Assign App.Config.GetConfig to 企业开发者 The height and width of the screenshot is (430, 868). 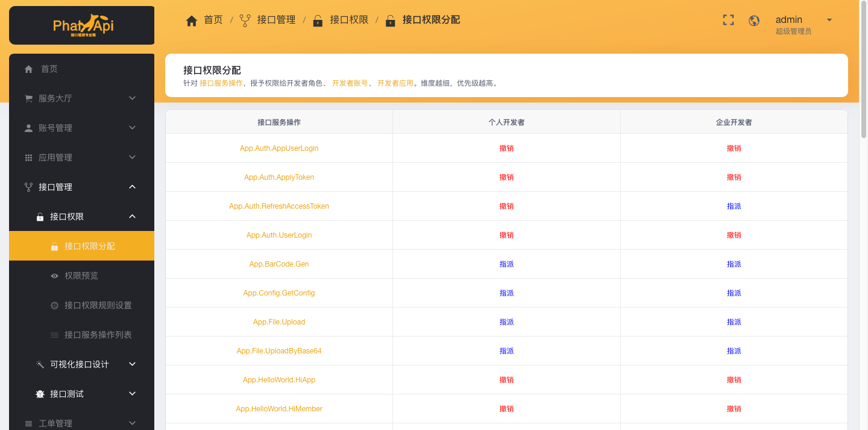(x=734, y=293)
